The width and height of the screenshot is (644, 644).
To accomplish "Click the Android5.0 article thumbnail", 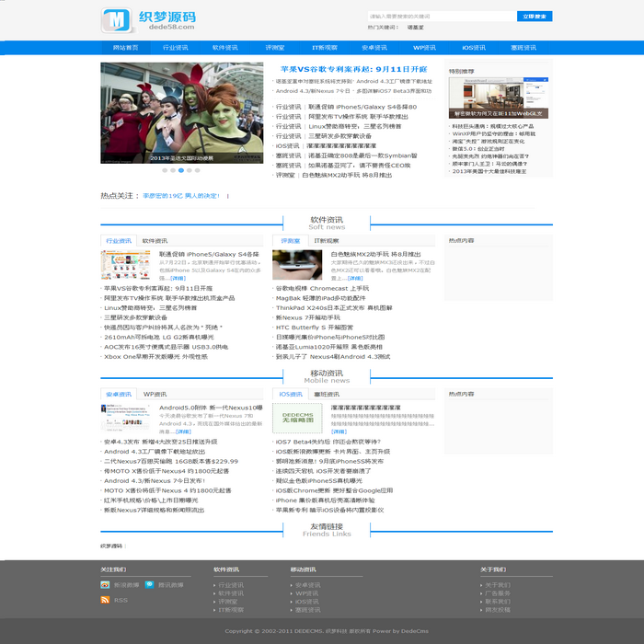I will tap(125, 419).
